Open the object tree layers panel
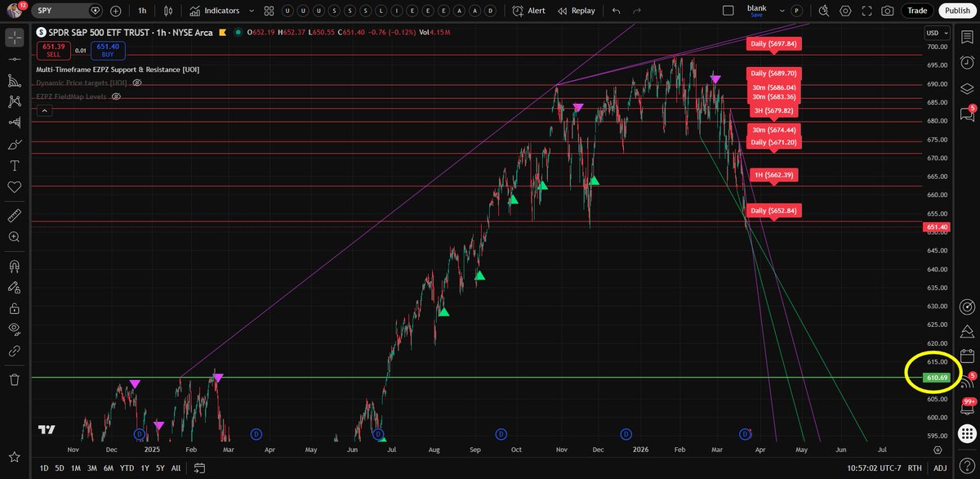 point(968,88)
